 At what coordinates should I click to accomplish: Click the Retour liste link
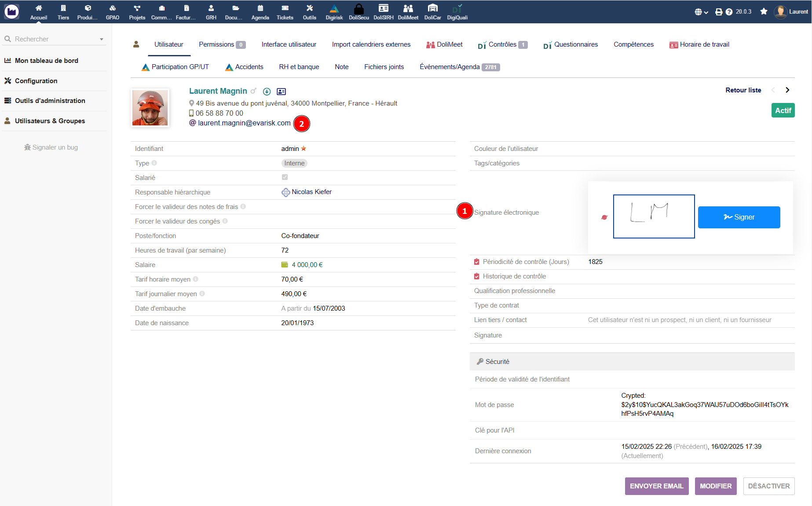tap(743, 90)
